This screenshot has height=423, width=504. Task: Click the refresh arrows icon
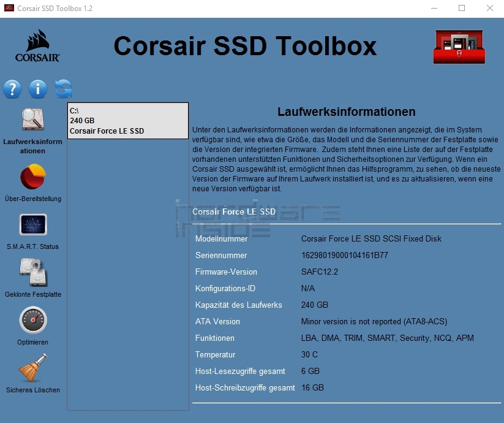(63, 88)
